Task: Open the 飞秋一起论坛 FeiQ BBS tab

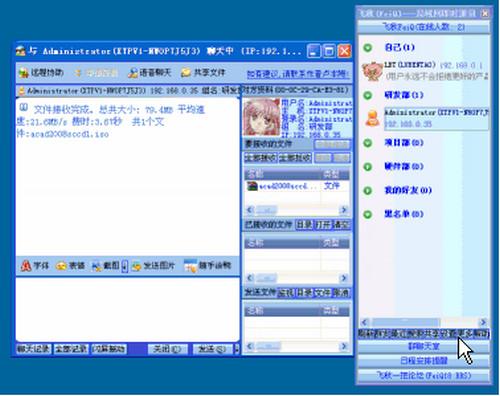Action: click(x=424, y=376)
